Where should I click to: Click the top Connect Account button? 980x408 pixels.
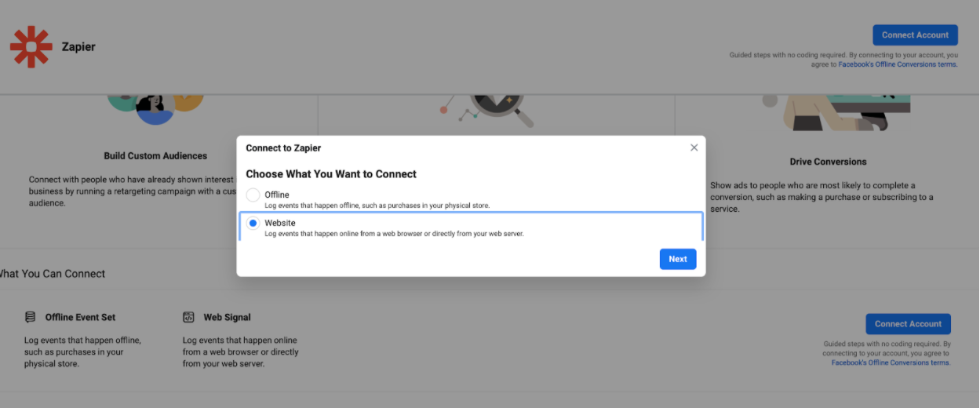(x=915, y=35)
